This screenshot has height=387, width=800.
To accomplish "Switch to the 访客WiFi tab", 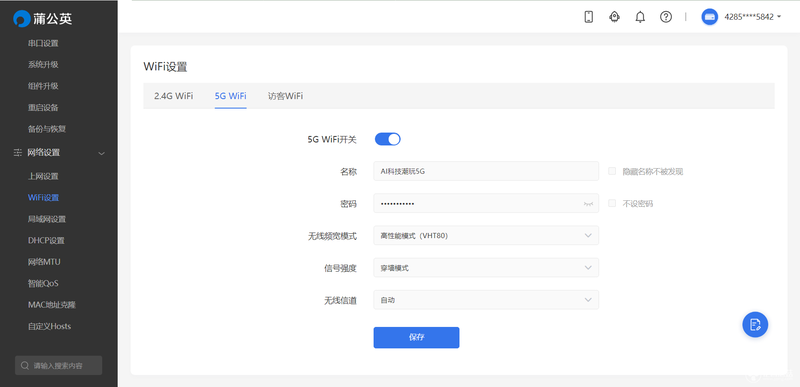I will [286, 96].
